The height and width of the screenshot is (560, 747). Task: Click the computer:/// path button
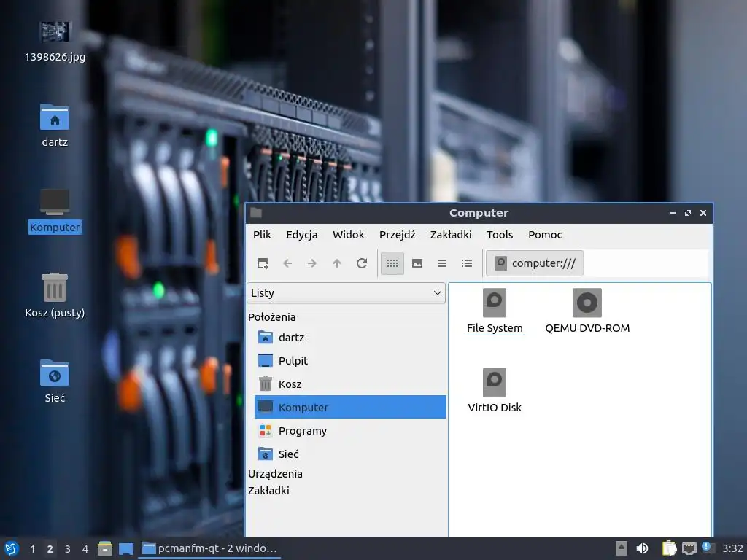535,263
